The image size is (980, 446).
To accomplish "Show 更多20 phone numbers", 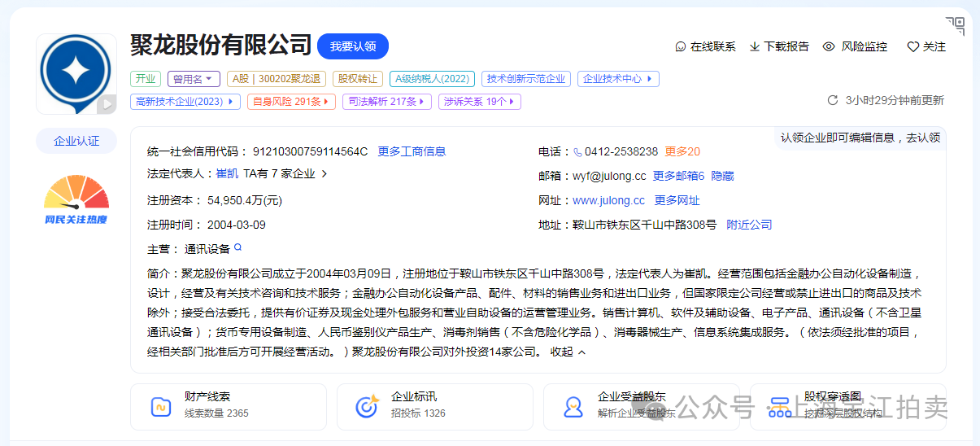I will tap(682, 151).
